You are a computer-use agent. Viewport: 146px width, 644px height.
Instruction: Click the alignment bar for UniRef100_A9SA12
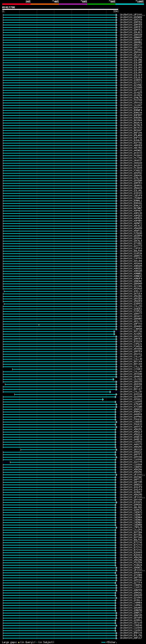(x=53, y=399)
